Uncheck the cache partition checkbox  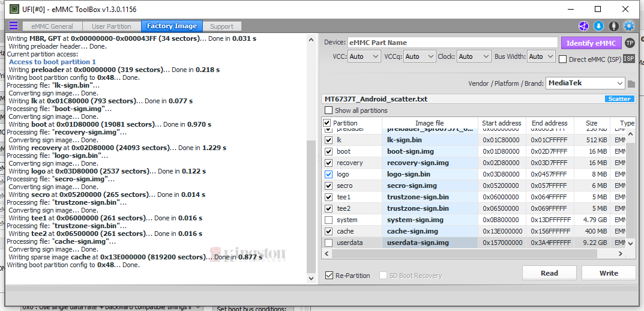328,231
